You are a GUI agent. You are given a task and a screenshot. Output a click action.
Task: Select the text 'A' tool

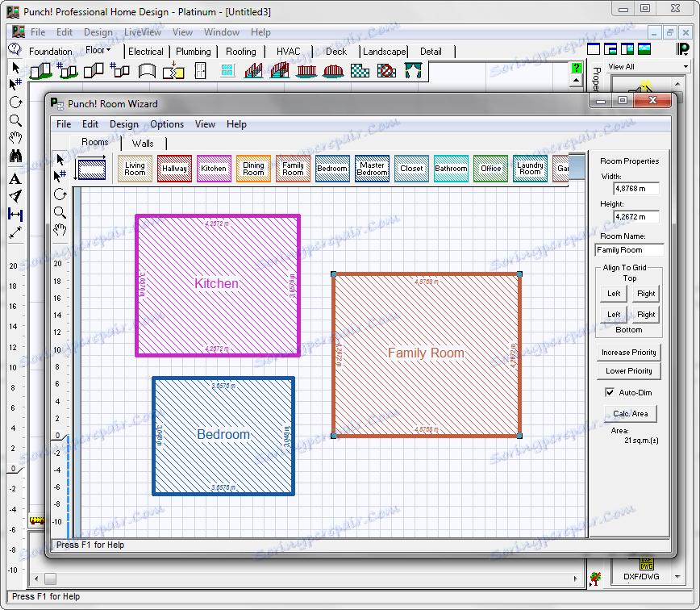pyautogui.click(x=15, y=179)
